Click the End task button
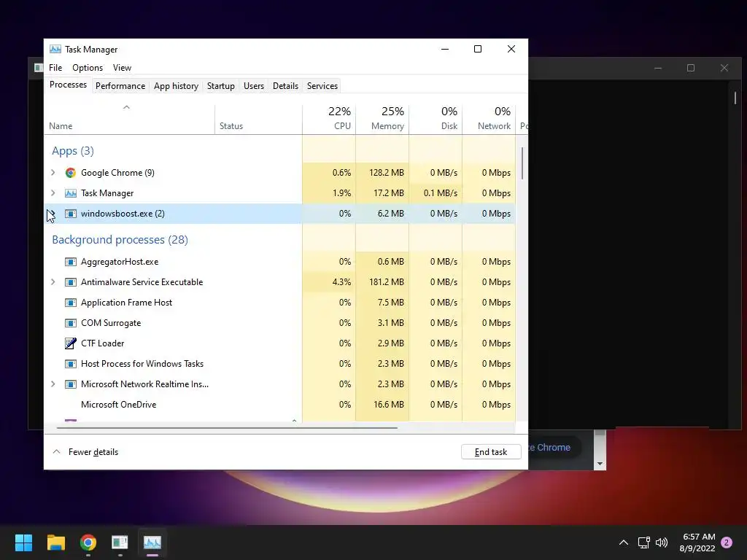Image resolution: width=747 pixels, height=560 pixels. tap(491, 452)
